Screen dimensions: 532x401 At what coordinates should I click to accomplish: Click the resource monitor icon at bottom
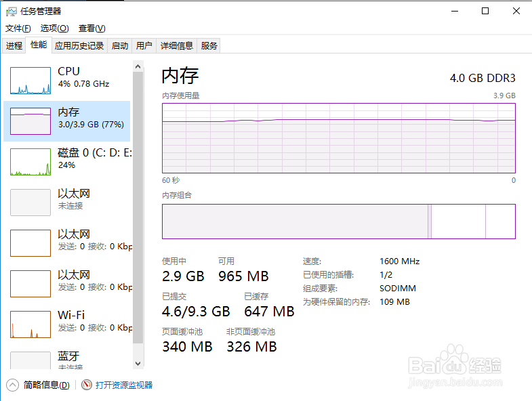tap(87, 385)
